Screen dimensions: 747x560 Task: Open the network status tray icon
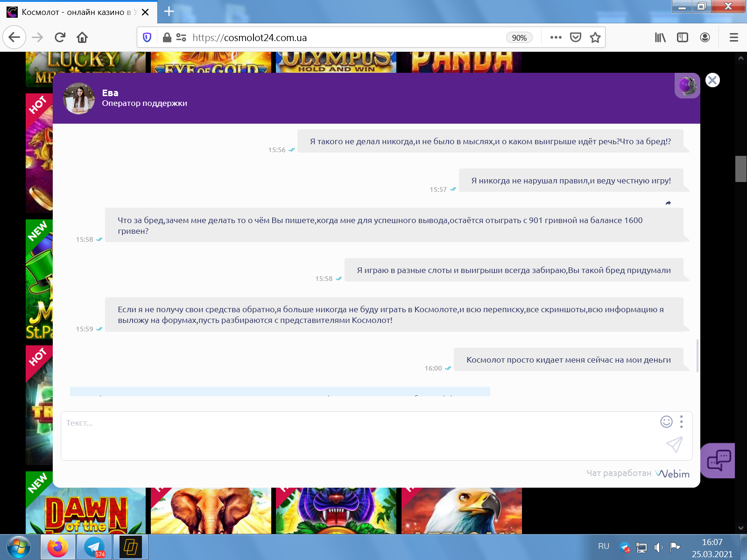point(641,547)
